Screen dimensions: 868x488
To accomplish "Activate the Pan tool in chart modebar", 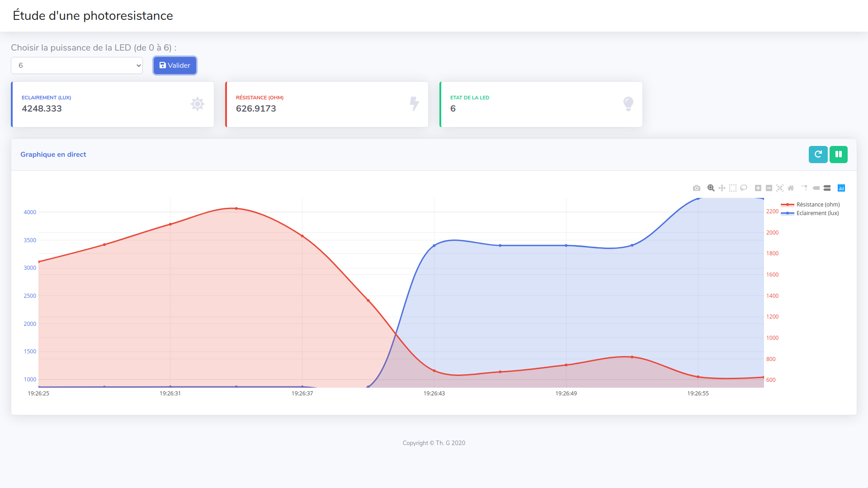I will tap(722, 188).
